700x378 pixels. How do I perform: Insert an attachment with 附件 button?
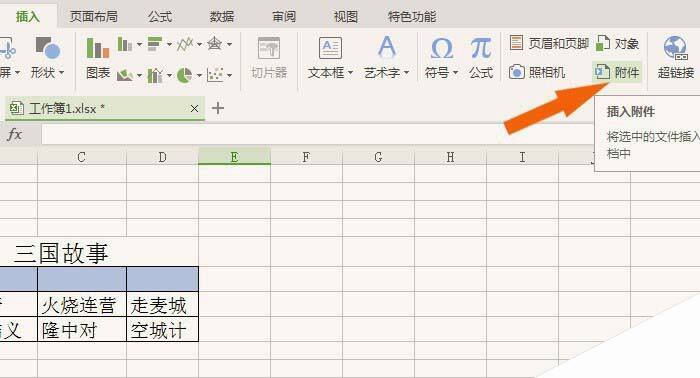click(x=617, y=72)
